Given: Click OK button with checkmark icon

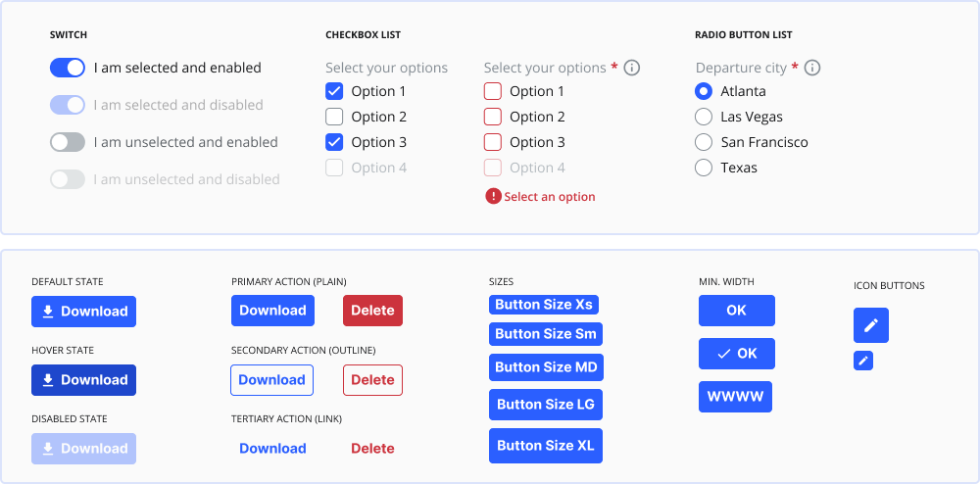Looking at the screenshot, I should click(x=736, y=354).
